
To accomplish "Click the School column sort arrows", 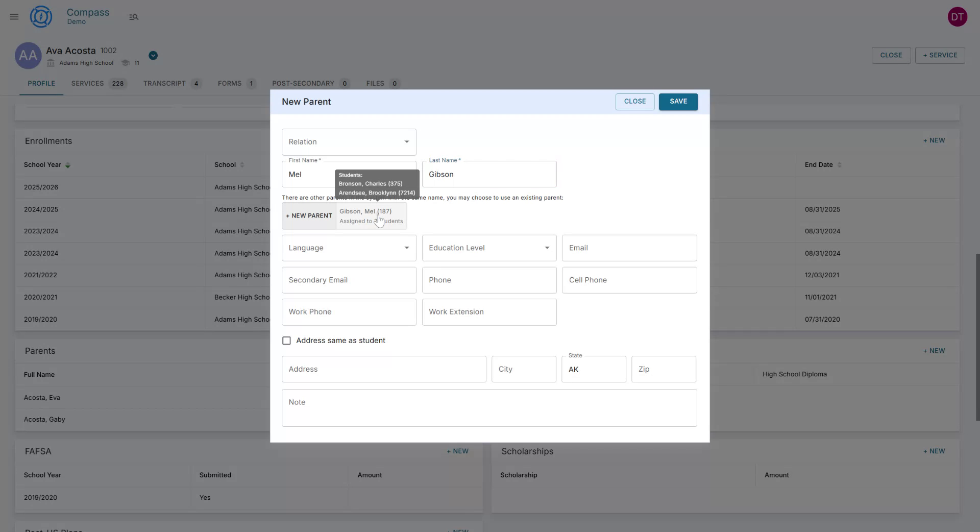I will 242,164.
